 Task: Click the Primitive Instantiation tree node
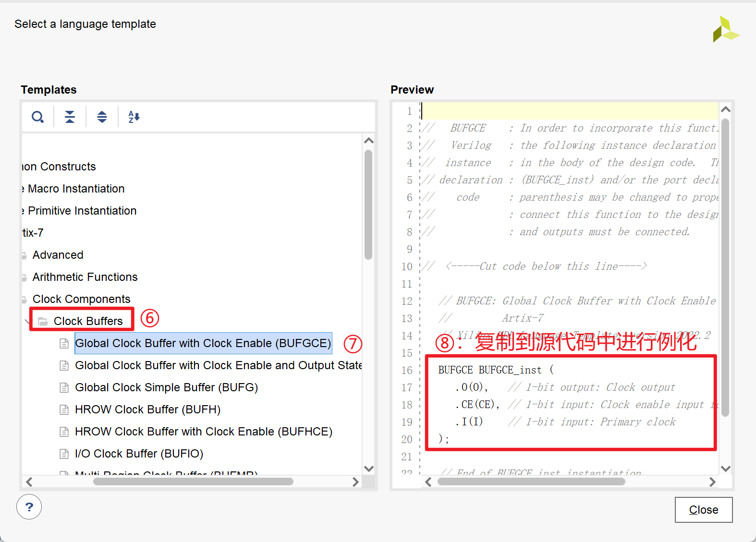pyautogui.click(x=82, y=211)
